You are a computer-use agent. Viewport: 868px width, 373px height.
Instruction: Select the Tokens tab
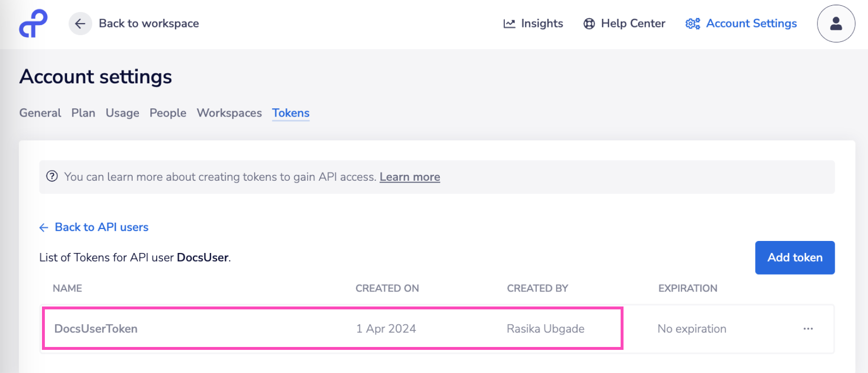(291, 113)
